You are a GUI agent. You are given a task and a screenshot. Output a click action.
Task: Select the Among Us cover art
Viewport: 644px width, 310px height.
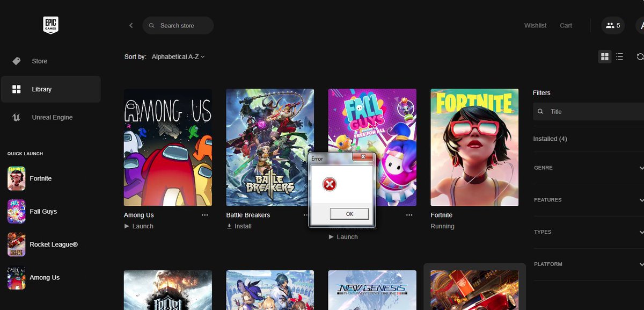[x=168, y=147]
